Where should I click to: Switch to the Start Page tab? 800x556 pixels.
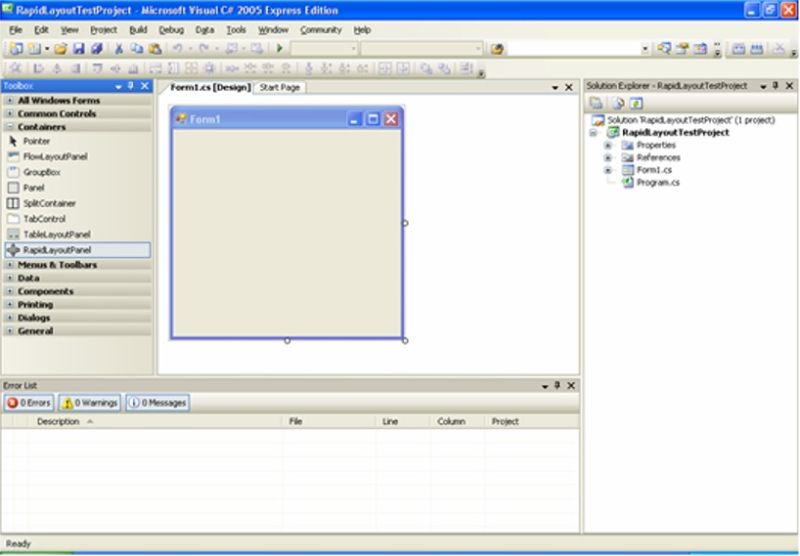[280, 87]
